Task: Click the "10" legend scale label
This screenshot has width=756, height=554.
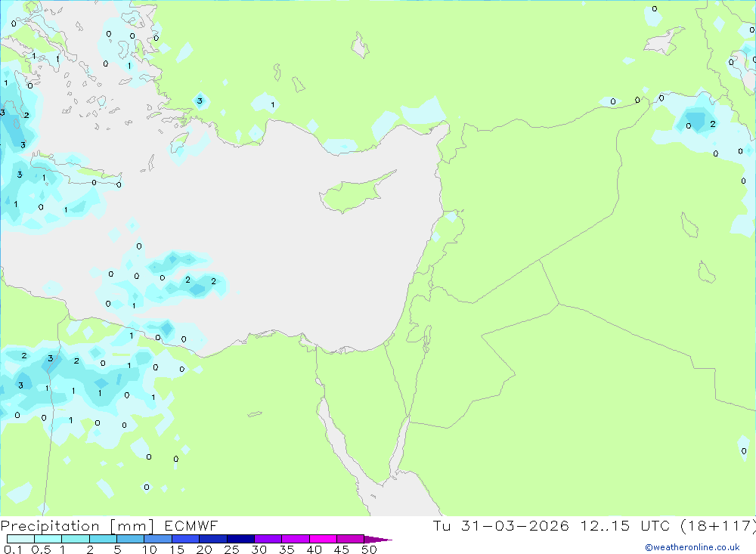Action: 150,549
